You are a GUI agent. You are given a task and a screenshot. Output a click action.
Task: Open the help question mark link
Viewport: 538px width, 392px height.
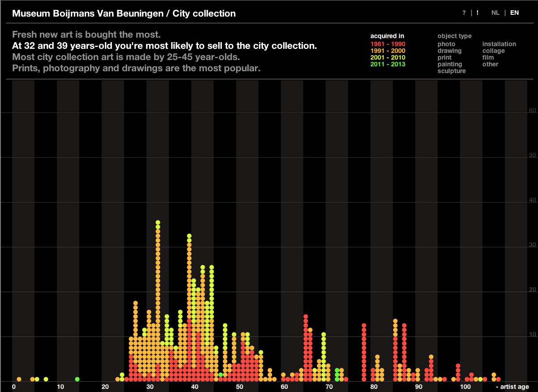point(464,13)
